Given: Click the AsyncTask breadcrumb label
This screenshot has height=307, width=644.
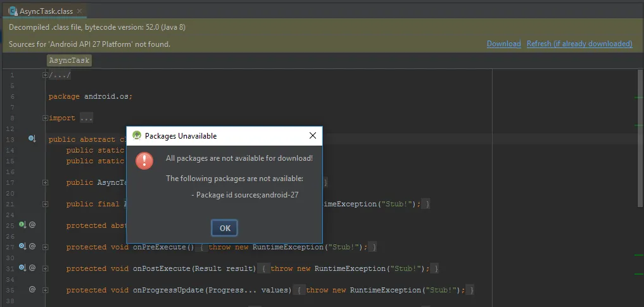Looking at the screenshot, I should click(69, 60).
